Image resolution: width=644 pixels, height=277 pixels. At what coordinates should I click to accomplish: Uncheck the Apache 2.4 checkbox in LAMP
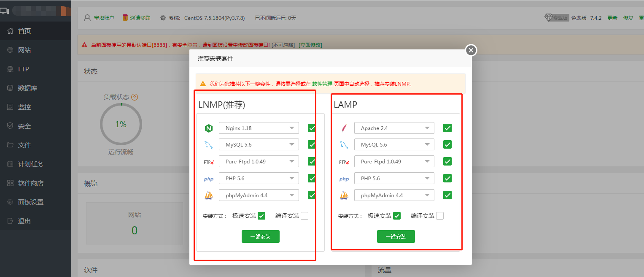[x=447, y=128]
